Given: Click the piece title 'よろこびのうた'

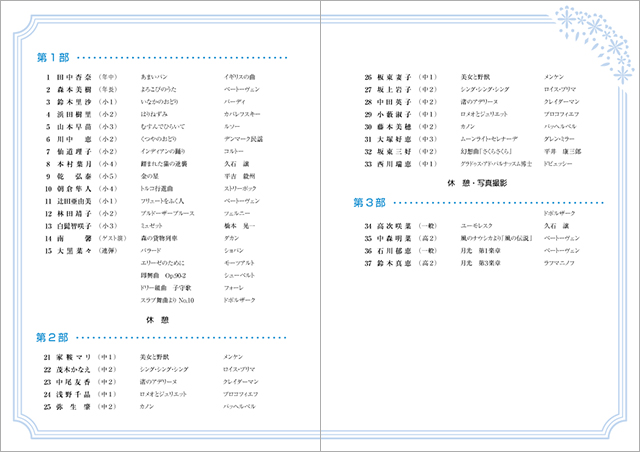Looking at the screenshot, I should (158, 89).
